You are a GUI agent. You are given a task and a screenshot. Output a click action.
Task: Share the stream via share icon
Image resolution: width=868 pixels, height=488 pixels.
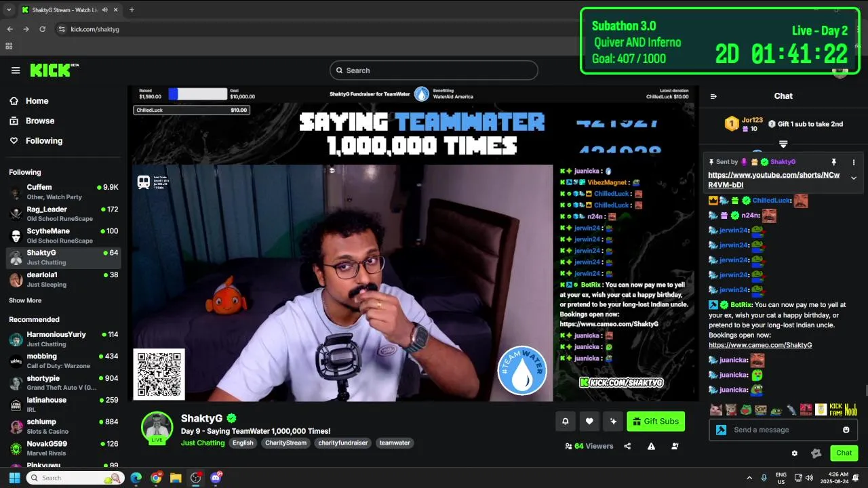(627, 446)
